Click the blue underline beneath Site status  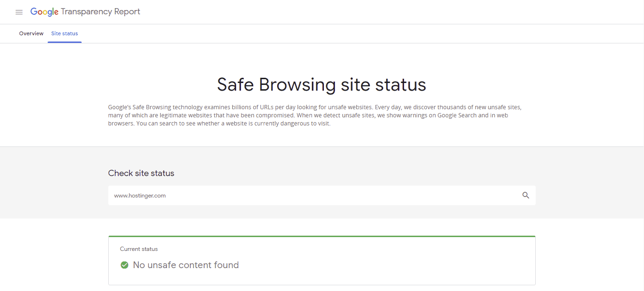click(64, 42)
